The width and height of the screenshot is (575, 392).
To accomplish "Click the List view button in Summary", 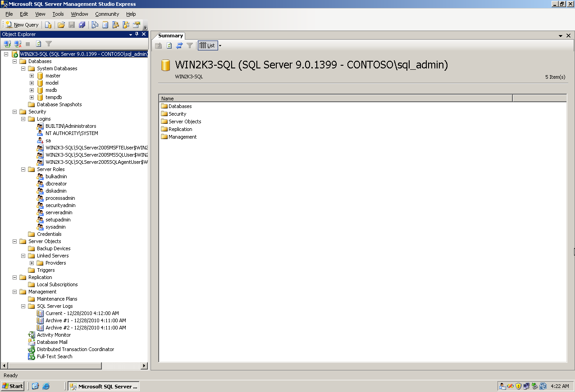I will click(x=208, y=45).
